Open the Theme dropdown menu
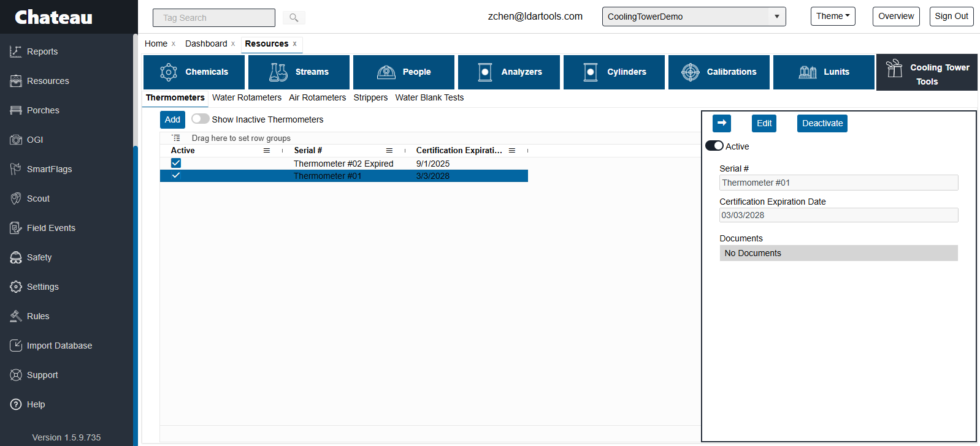The height and width of the screenshot is (446, 980). point(832,17)
